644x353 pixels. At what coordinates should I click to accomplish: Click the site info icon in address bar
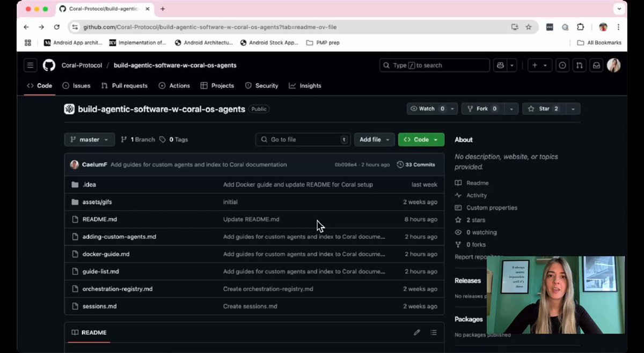click(x=75, y=27)
